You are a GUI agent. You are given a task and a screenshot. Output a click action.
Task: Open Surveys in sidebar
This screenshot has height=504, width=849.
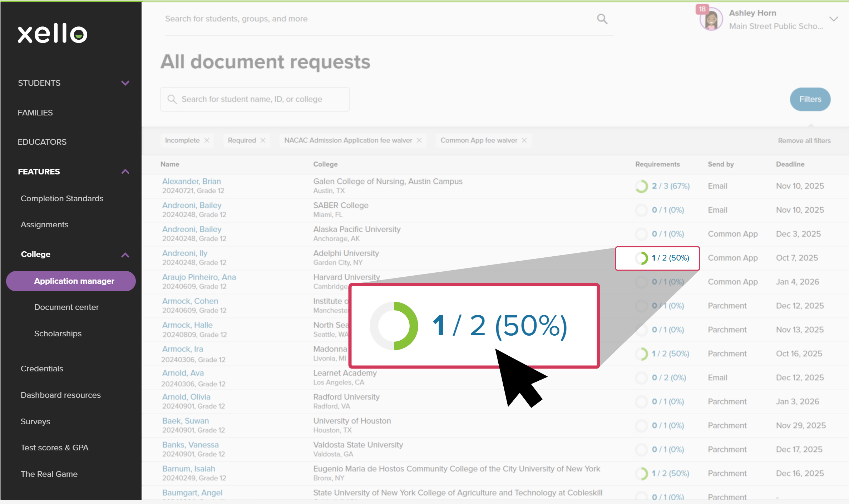point(35,421)
